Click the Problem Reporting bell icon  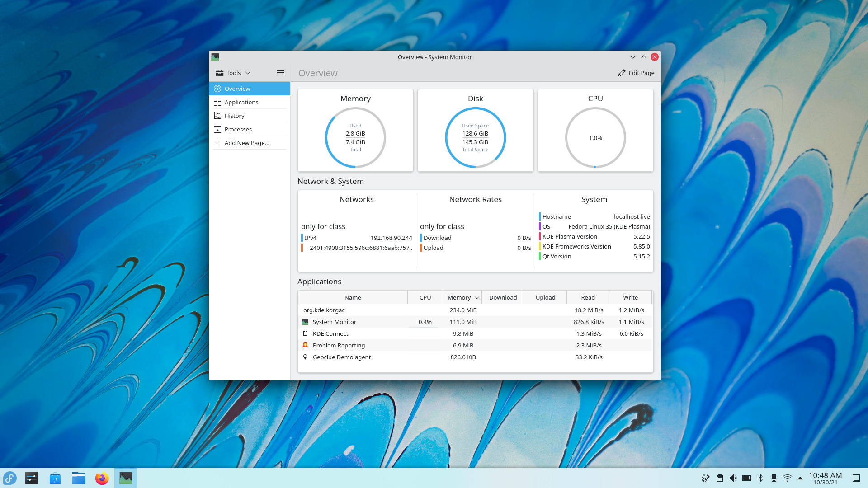click(x=305, y=345)
